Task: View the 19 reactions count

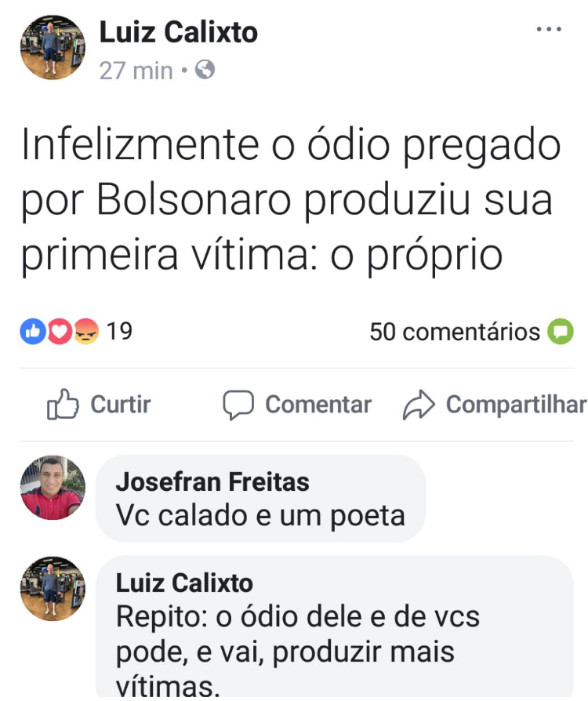Action: 119,331
